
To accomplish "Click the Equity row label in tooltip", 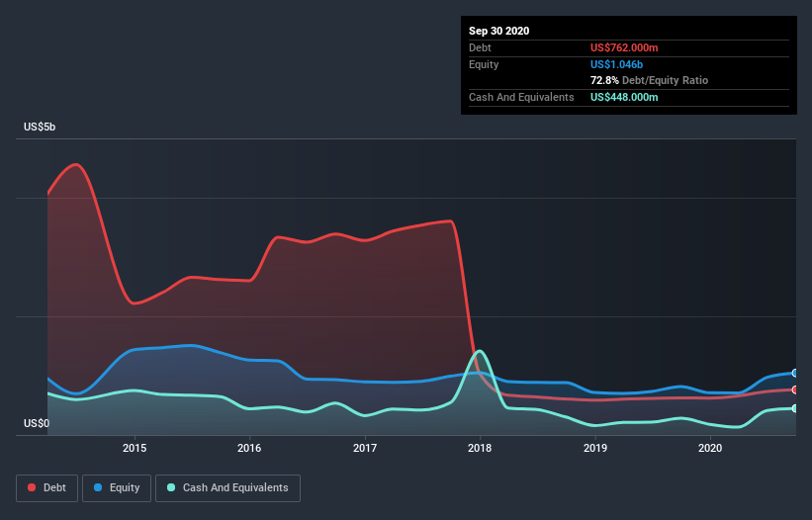I will point(484,64).
